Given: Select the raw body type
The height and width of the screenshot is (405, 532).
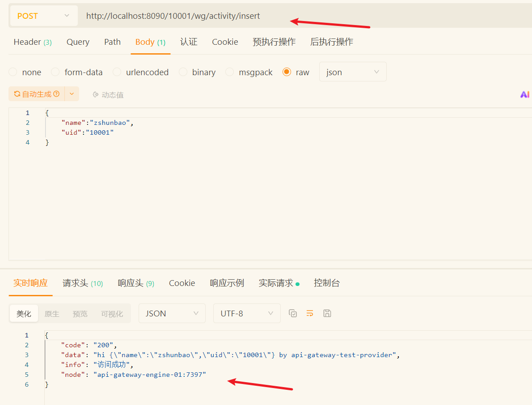Looking at the screenshot, I should pyautogui.click(x=287, y=72).
